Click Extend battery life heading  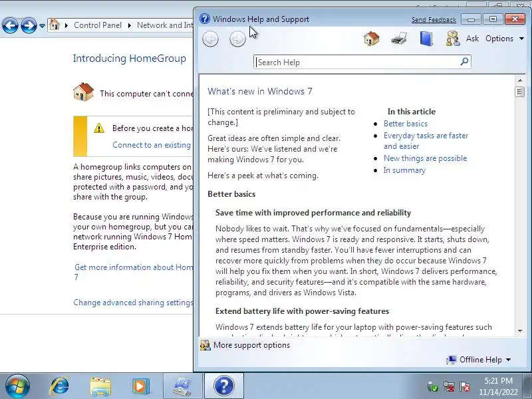coord(302,311)
